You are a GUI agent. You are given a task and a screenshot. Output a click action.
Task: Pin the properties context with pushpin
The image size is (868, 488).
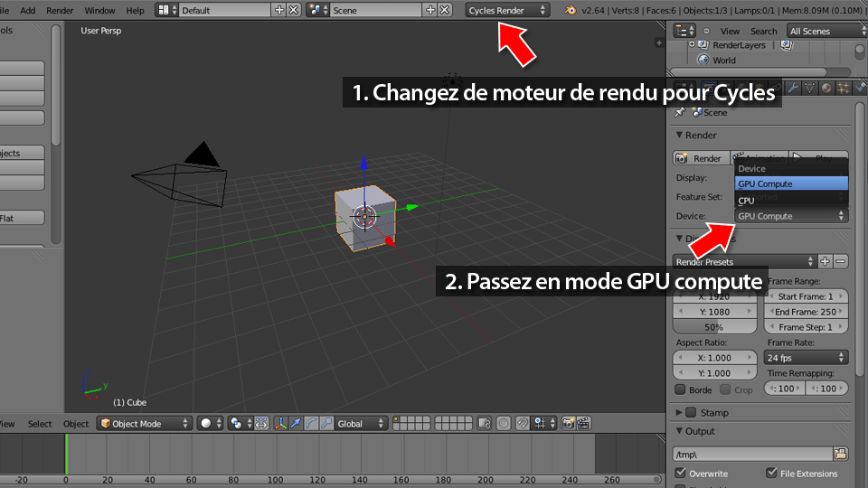point(679,112)
